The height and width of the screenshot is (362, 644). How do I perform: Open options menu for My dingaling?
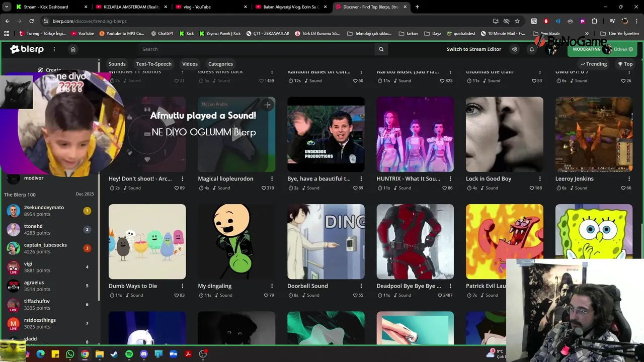click(x=272, y=286)
